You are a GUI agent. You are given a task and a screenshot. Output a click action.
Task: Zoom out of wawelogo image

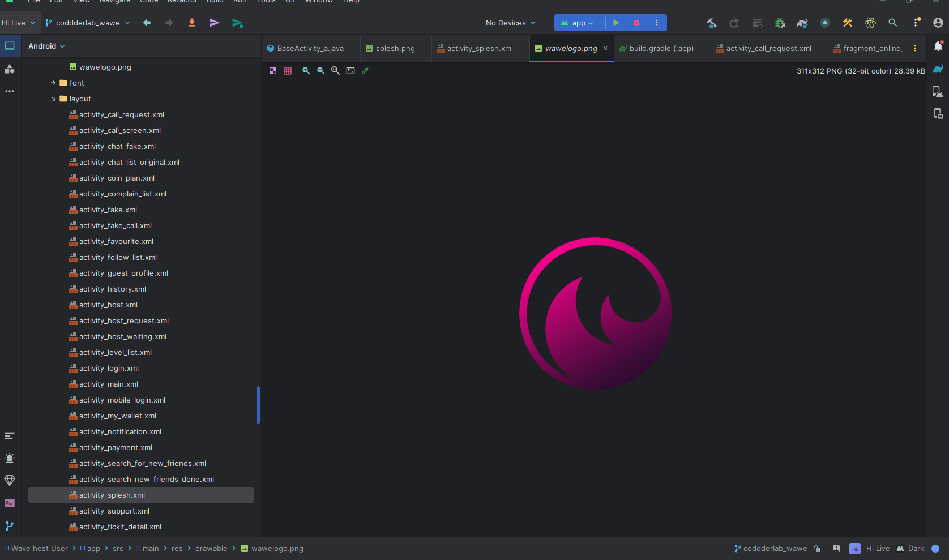tap(321, 71)
